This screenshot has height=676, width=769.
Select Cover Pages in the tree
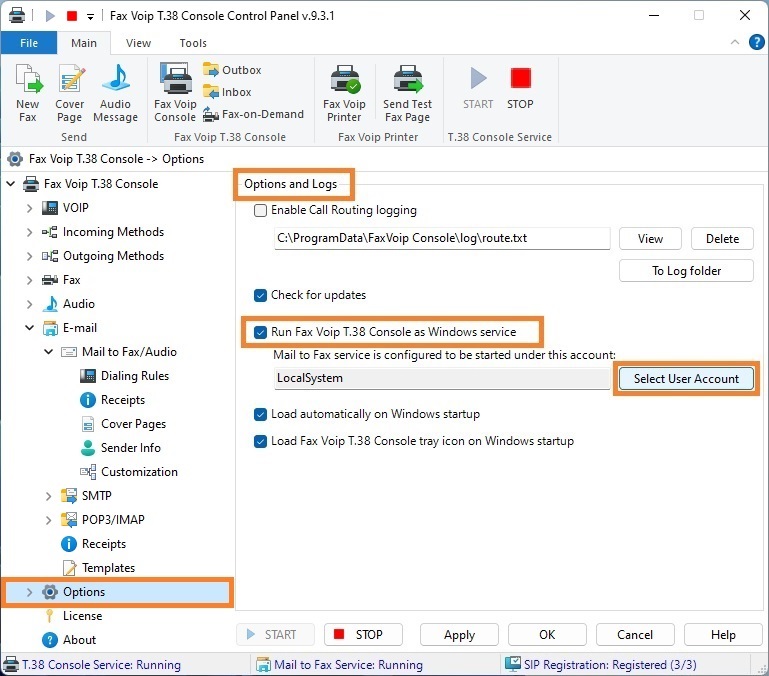(x=133, y=424)
